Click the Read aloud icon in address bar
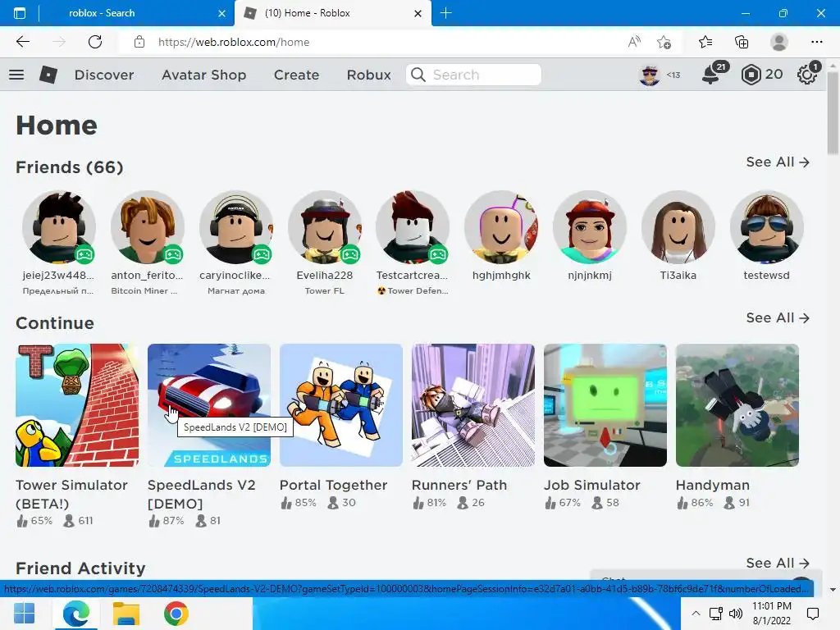This screenshot has height=630, width=840. [634, 42]
